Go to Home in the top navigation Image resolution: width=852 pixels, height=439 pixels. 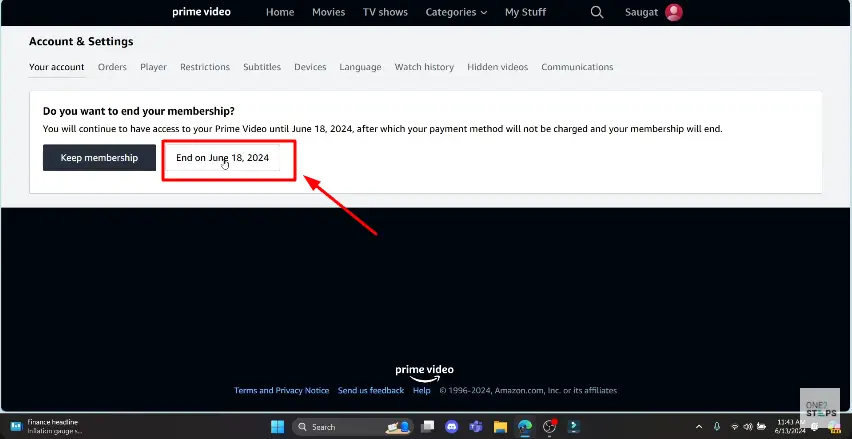280,12
